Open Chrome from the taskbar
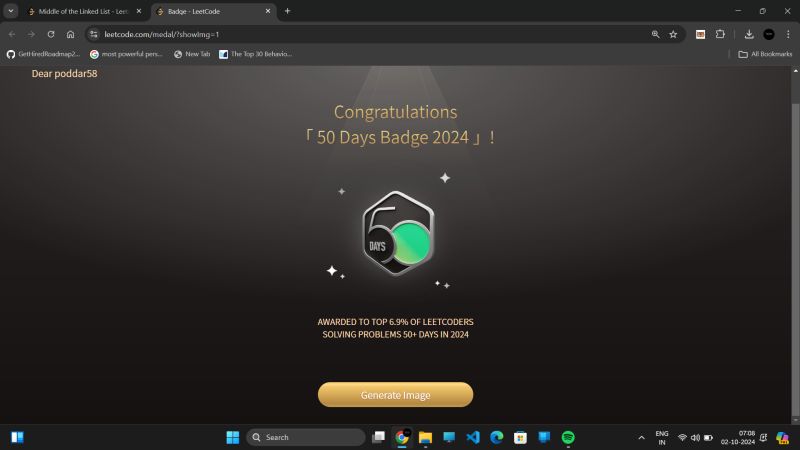Image resolution: width=800 pixels, height=450 pixels. click(402, 437)
